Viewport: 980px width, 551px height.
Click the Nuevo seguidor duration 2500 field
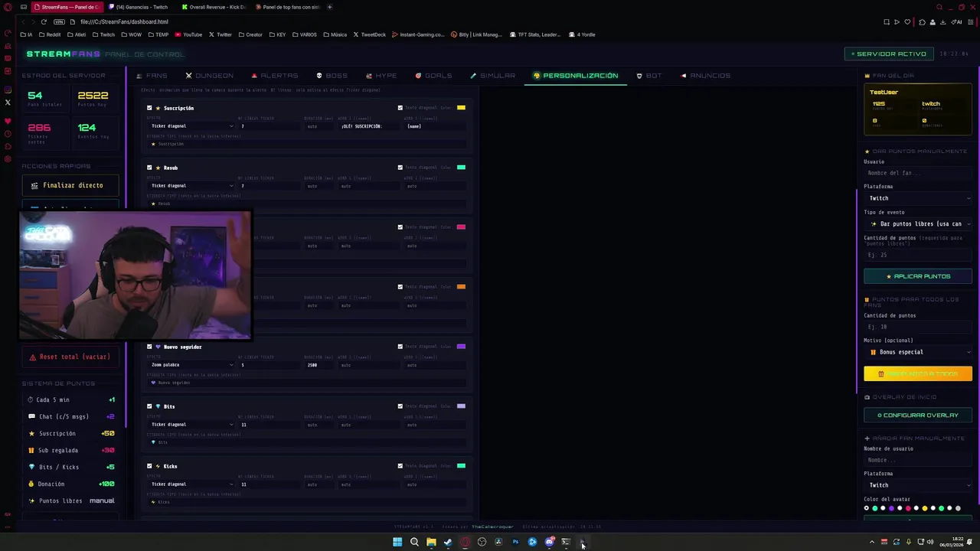[320, 365]
